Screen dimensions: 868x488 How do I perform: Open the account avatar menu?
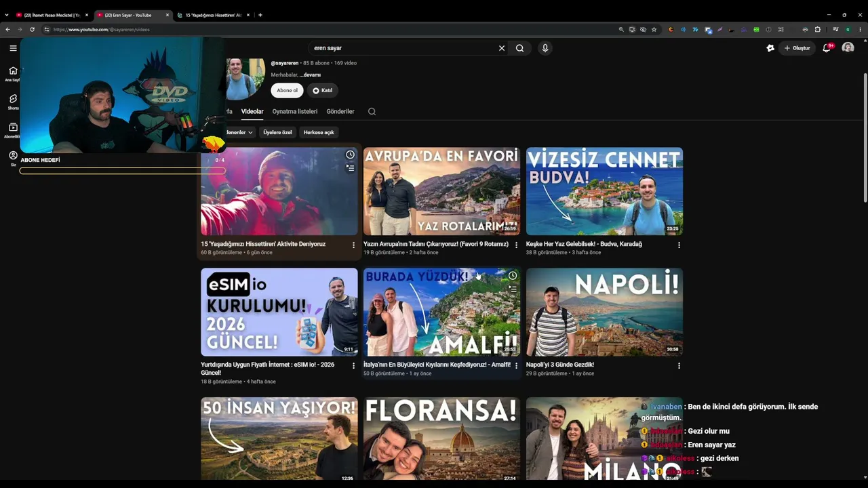click(848, 48)
